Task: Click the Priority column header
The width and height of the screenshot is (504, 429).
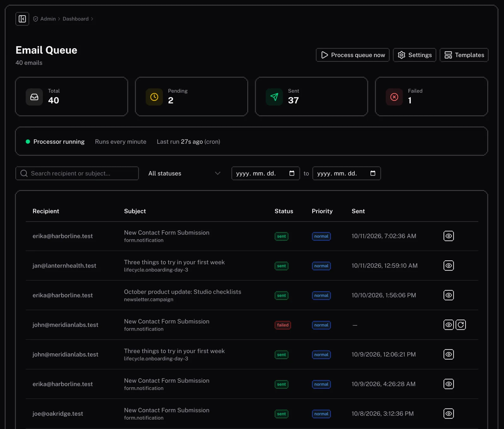Action: tap(322, 211)
